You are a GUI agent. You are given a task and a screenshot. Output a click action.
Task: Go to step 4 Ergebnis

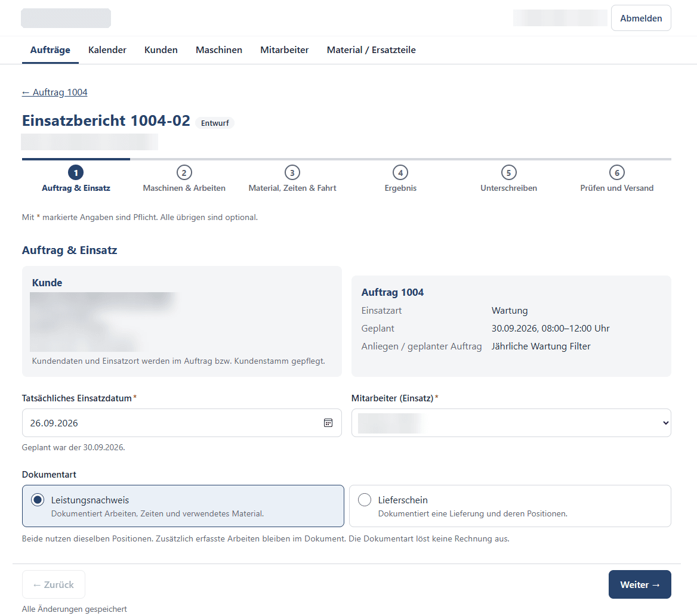(x=400, y=179)
